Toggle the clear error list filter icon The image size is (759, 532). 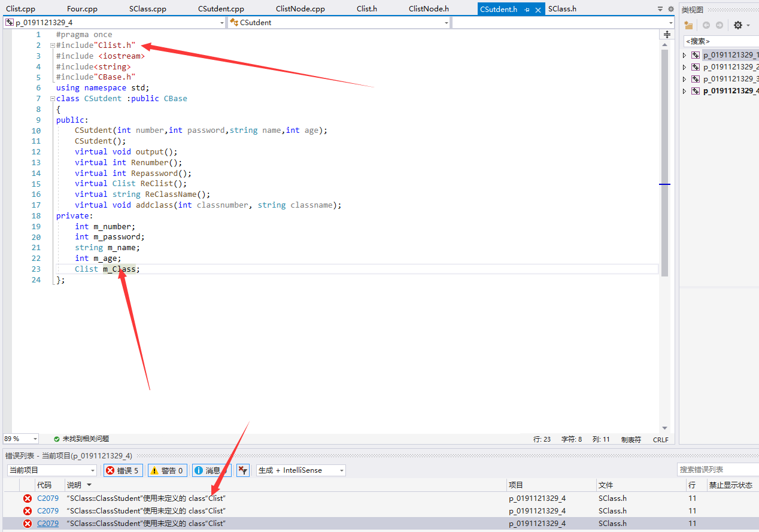click(242, 470)
